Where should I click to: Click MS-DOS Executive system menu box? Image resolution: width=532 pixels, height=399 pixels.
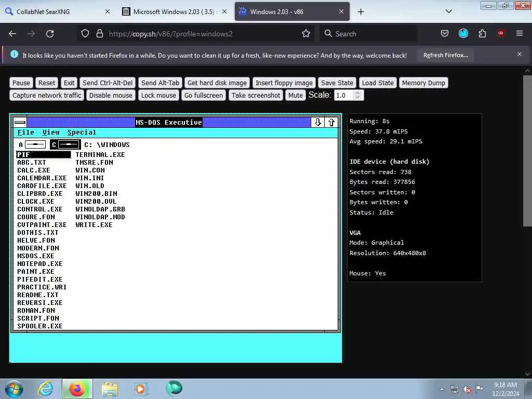coord(20,122)
